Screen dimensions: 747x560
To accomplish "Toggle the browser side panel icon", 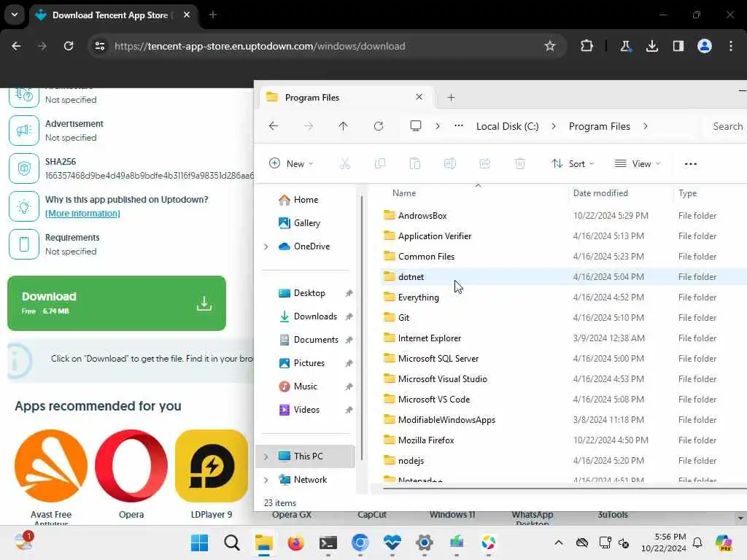I will (678, 46).
